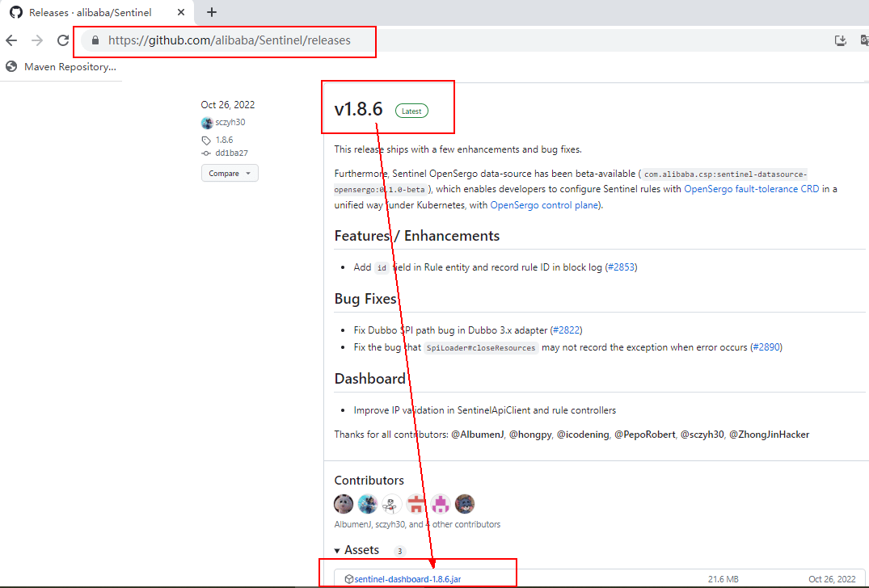
Task: Open commit dd1ba27
Action: click(231, 153)
